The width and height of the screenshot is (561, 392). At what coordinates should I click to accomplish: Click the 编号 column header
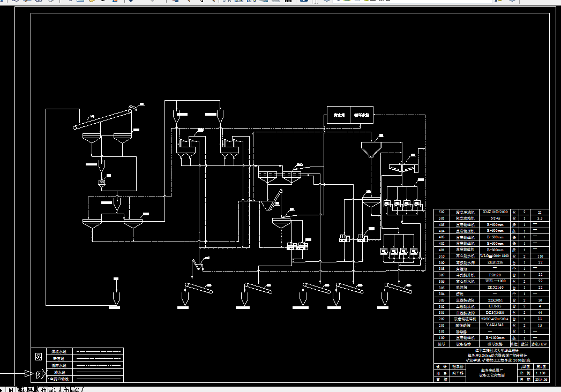tap(442, 344)
